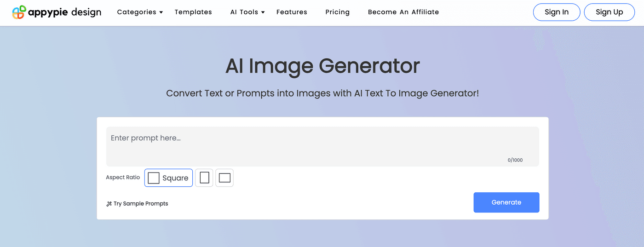Open the Categories menu label

[137, 12]
